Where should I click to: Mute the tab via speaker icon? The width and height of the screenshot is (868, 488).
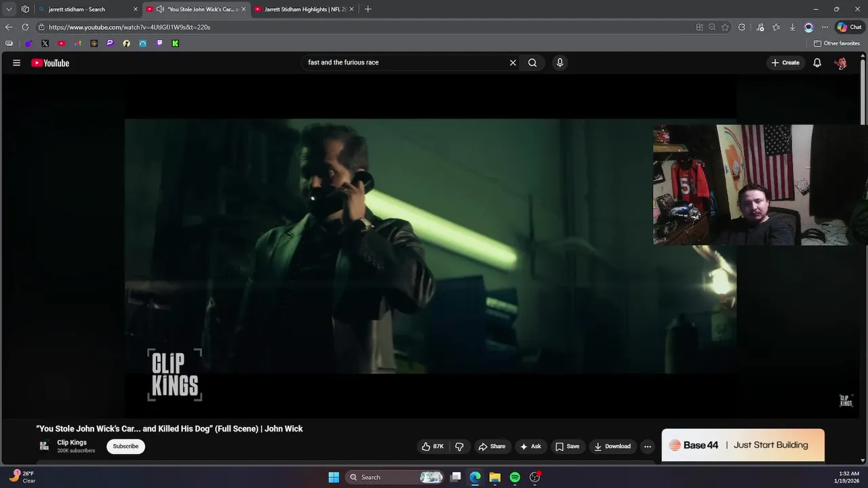(x=160, y=9)
